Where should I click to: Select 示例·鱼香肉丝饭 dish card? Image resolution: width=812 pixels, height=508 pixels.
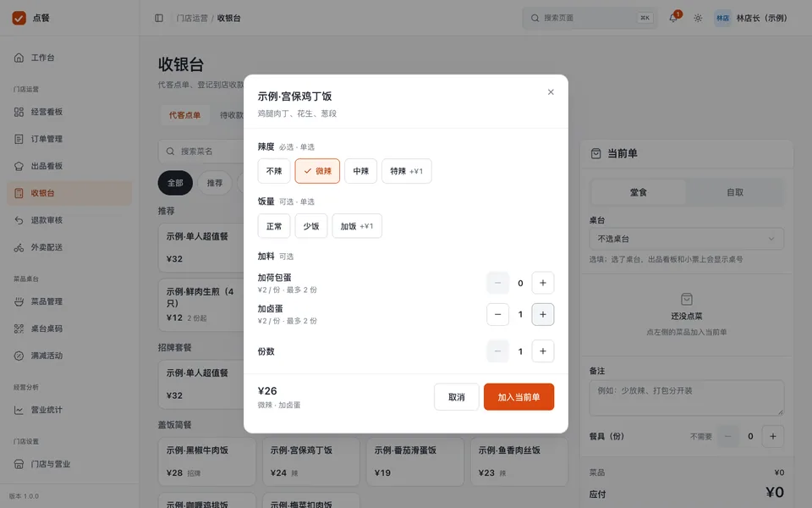coord(519,462)
